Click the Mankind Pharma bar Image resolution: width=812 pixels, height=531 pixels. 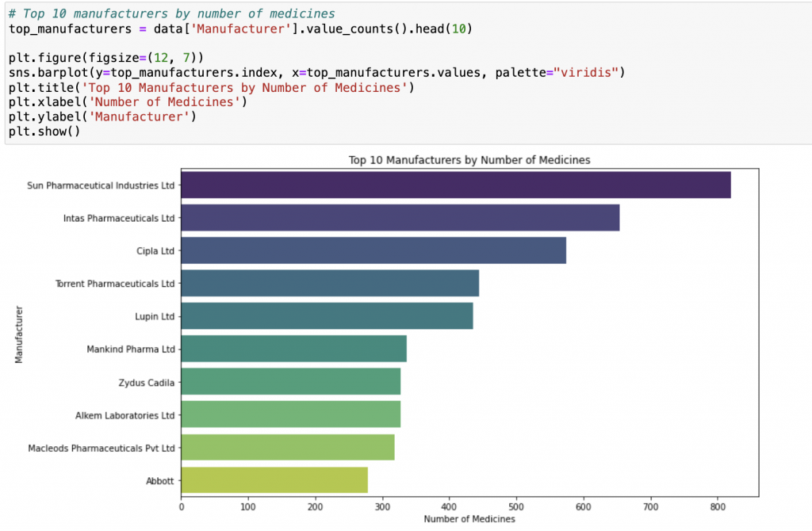(293, 349)
